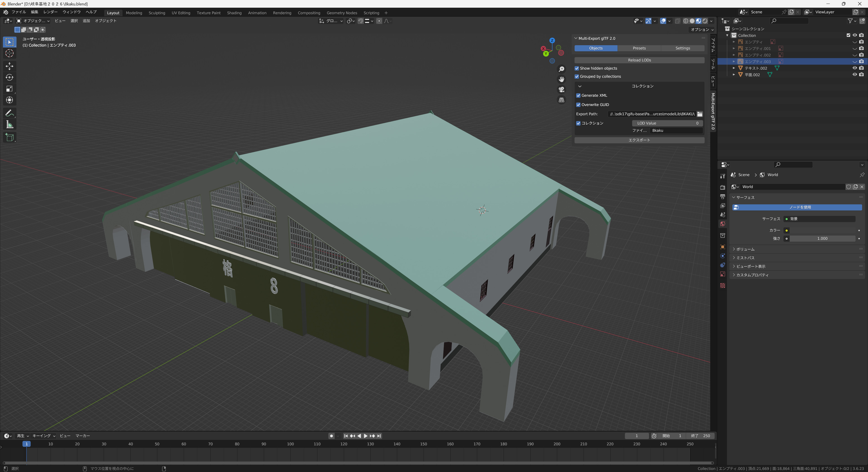Click the pan view hand icon
868x472 pixels.
pos(561,79)
